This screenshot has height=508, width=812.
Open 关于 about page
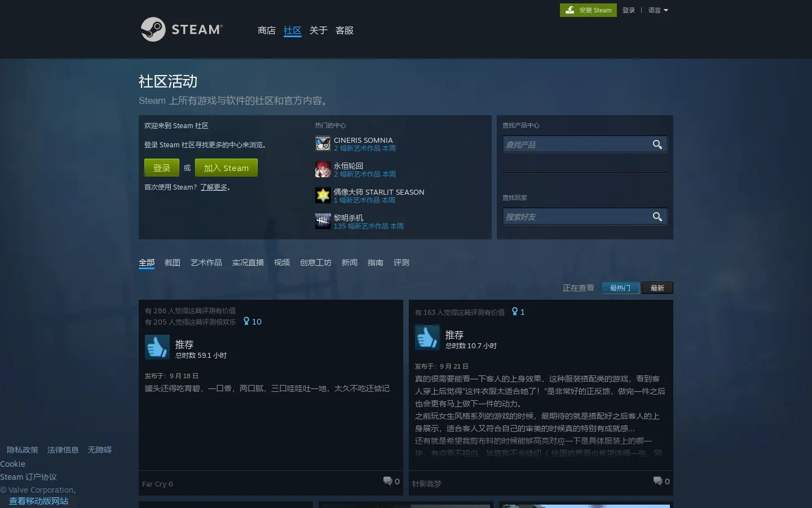tap(318, 30)
